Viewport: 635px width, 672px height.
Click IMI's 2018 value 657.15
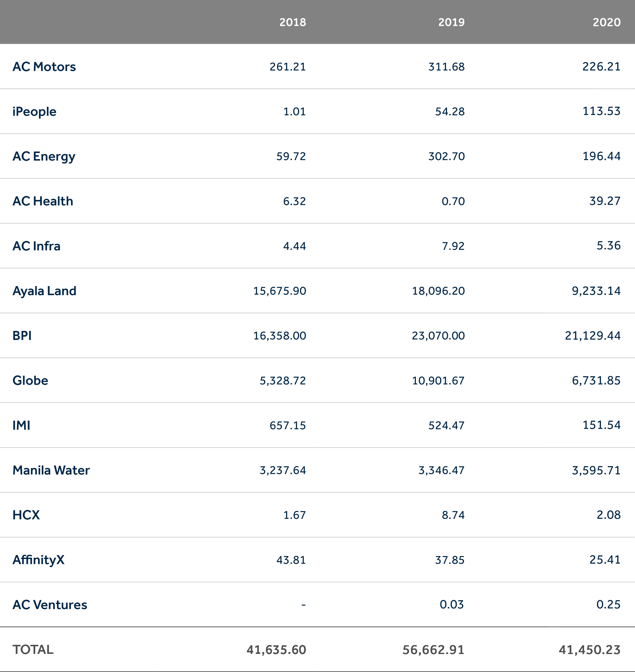click(x=287, y=425)
